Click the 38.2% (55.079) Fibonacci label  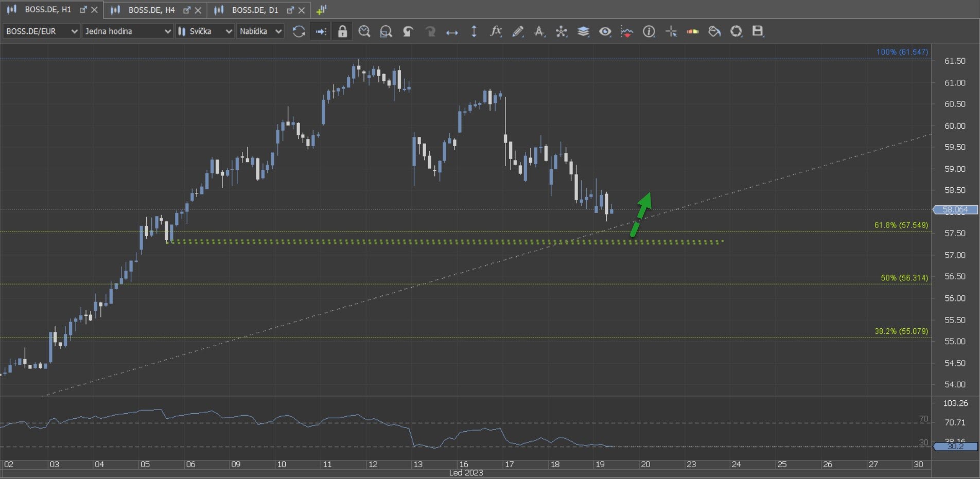[901, 331]
